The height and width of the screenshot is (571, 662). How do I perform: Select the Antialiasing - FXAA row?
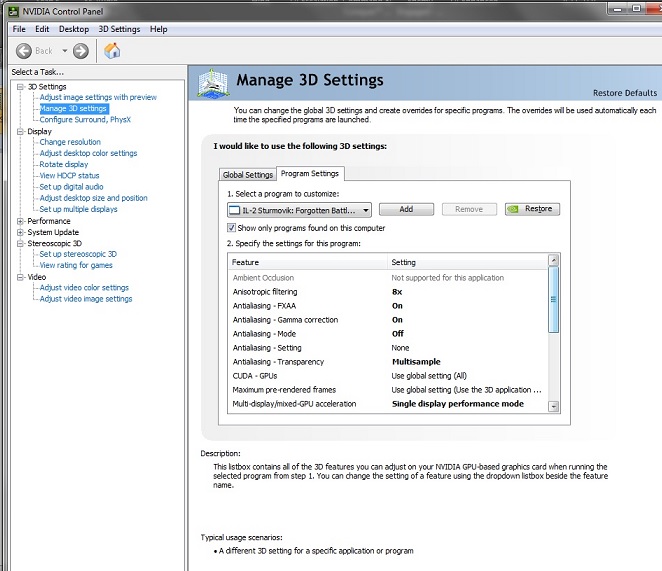coord(388,306)
